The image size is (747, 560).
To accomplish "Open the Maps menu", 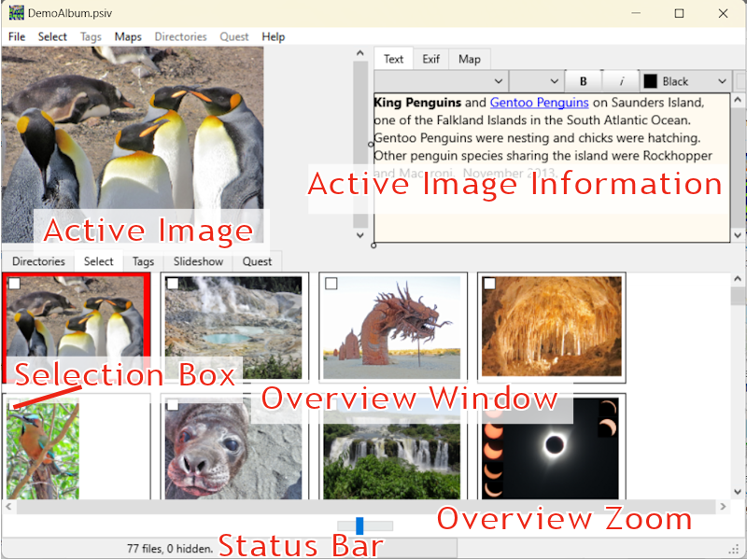I will tap(128, 36).
